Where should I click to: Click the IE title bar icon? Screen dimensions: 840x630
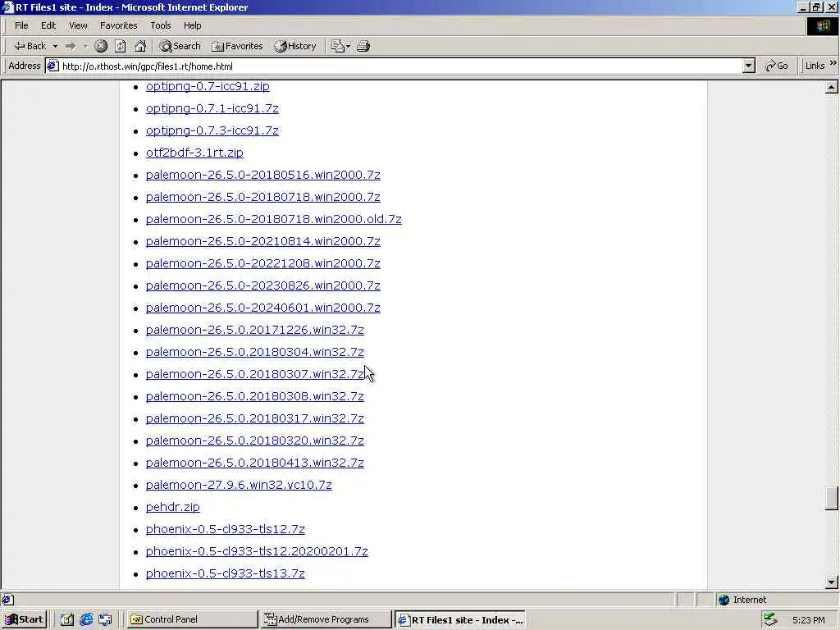[x=7, y=7]
